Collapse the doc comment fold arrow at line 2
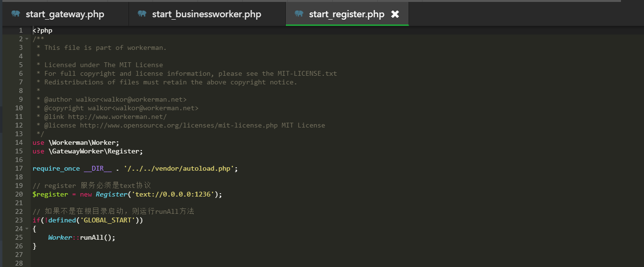This screenshot has width=644, height=267. coord(27,39)
